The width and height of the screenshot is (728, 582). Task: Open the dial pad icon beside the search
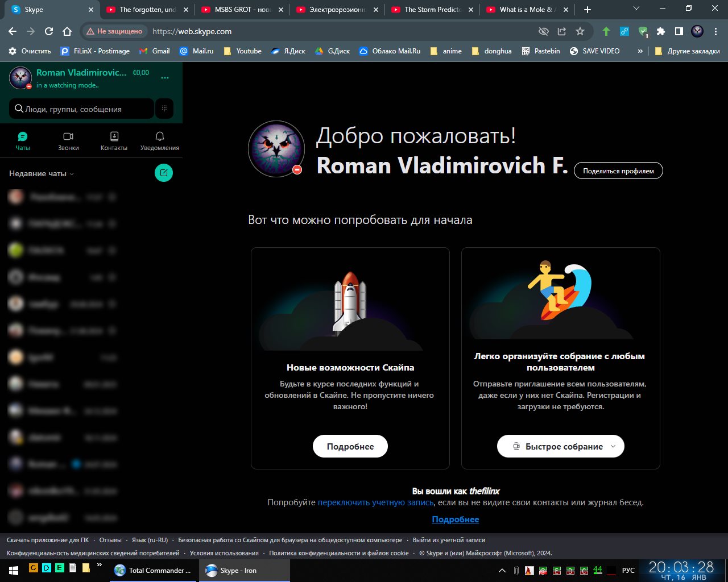(x=164, y=109)
